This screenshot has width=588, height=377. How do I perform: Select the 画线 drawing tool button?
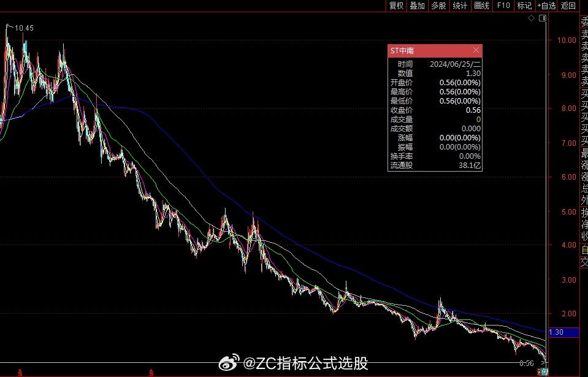[481, 6]
